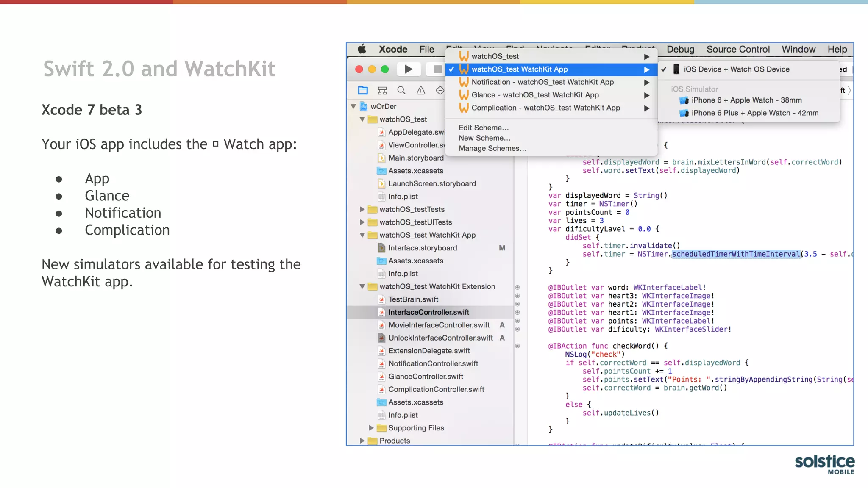Choose Edit Scheme...
Image resolution: width=868 pixels, height=488 pixels.
click(484, 128)
